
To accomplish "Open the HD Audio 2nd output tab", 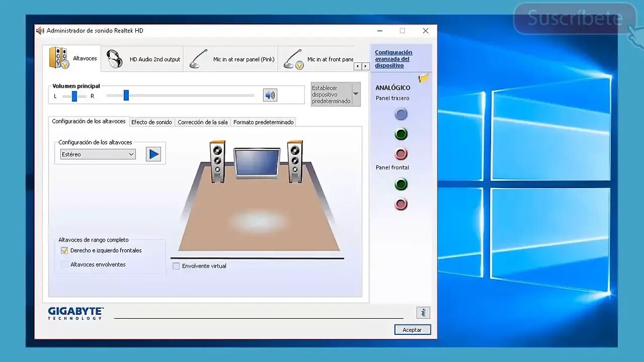I will coord(142,59).
